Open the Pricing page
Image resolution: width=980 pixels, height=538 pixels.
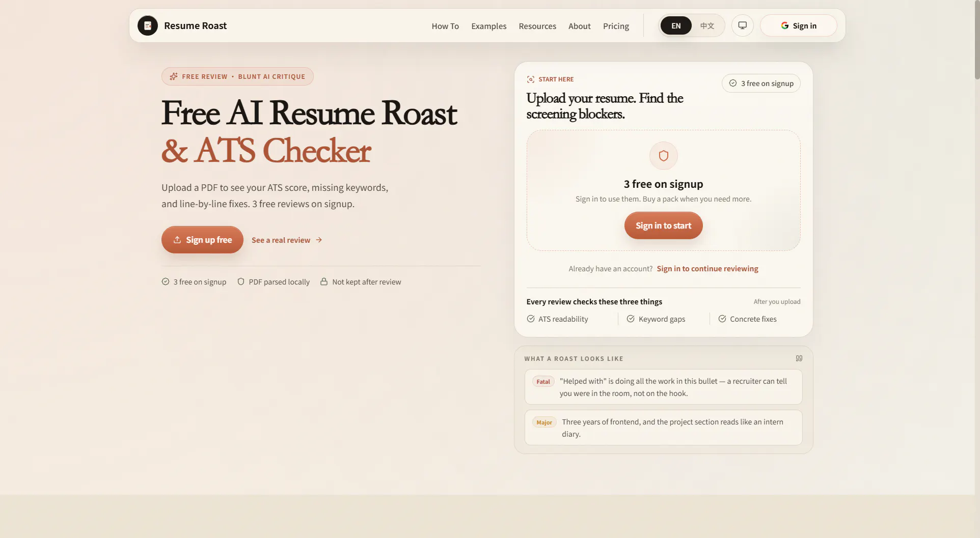pos(616,26)
